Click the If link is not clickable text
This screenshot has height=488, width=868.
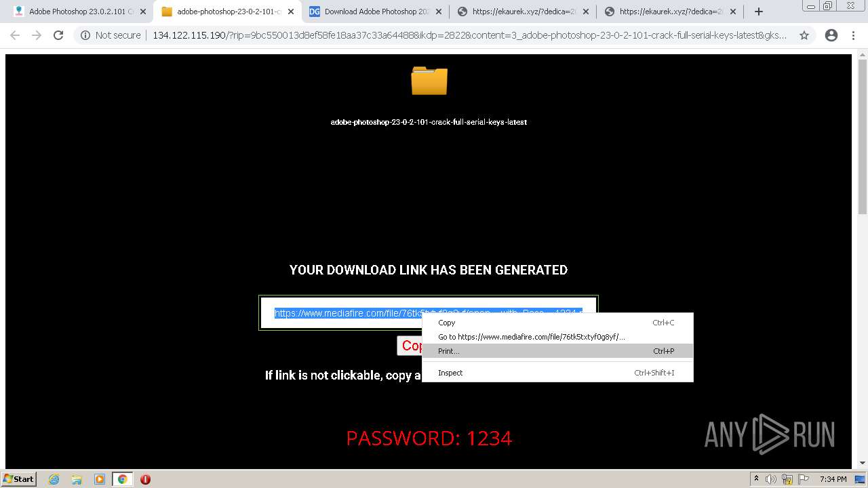click(x=343, y=375)
